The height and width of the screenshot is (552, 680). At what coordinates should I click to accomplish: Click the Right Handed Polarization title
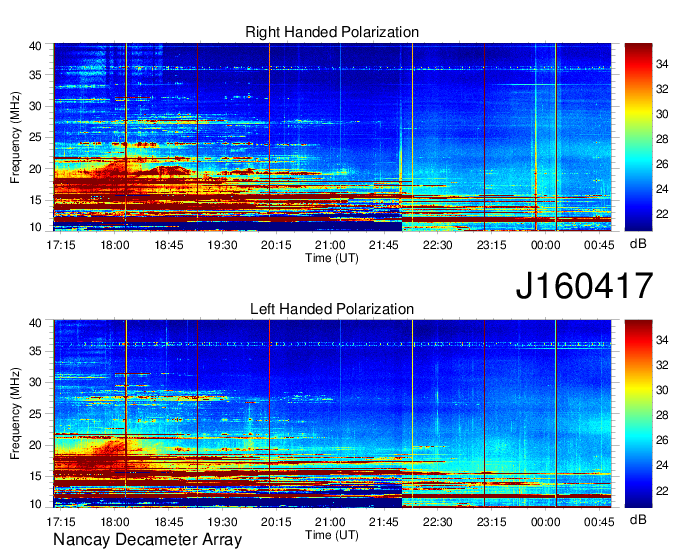click(x=332, y=32)
